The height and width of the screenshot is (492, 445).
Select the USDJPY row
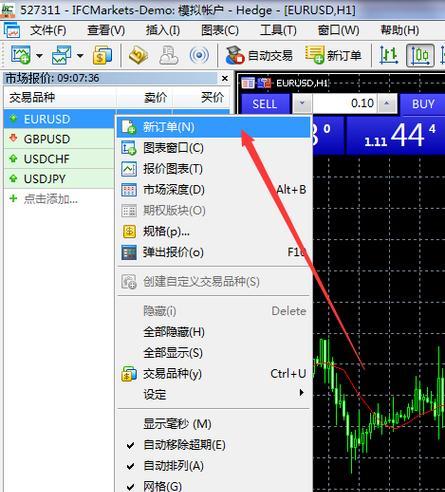pyautogui.click(x=59, y=179)
